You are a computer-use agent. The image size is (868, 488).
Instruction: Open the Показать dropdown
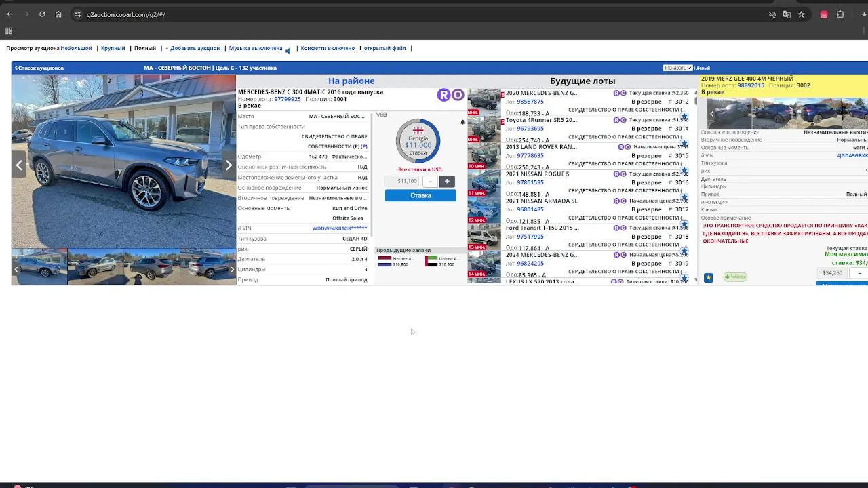pos(677,68)
